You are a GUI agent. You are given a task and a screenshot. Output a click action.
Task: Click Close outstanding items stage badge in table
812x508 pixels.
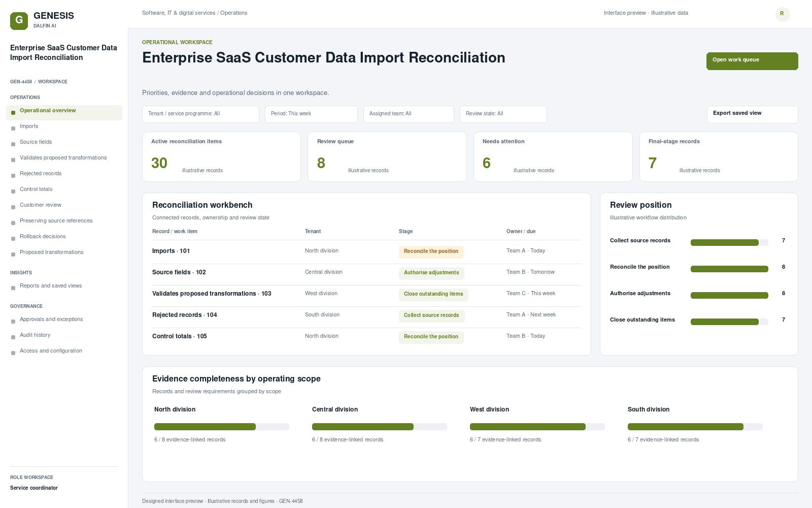(433, 295)
